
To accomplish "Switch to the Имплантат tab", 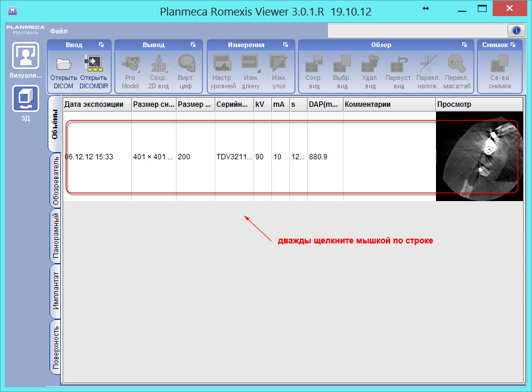I will coord(55,291).
